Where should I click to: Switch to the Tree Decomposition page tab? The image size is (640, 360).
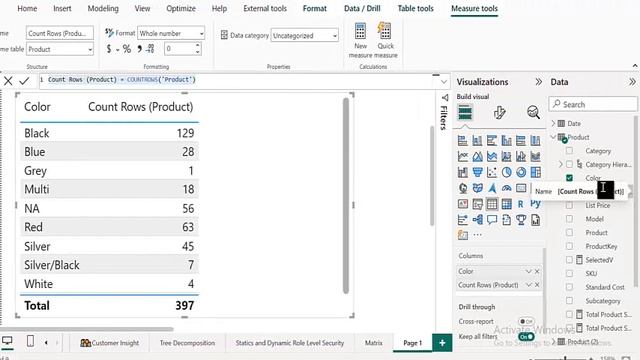click(x=187, y=343)
